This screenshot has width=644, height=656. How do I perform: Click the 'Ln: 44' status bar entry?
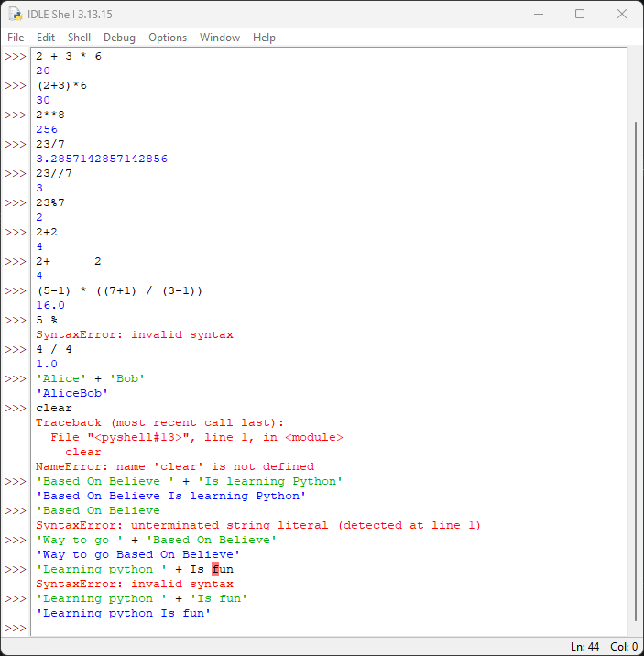click(584, 647)
